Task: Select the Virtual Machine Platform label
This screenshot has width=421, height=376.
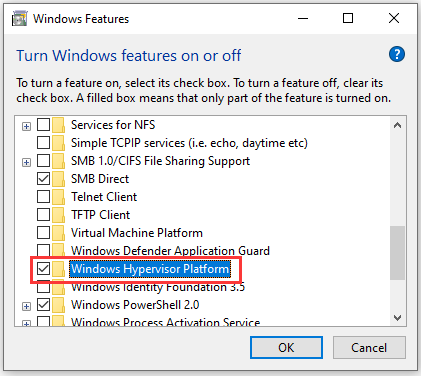Action: (x=137, y=233)
